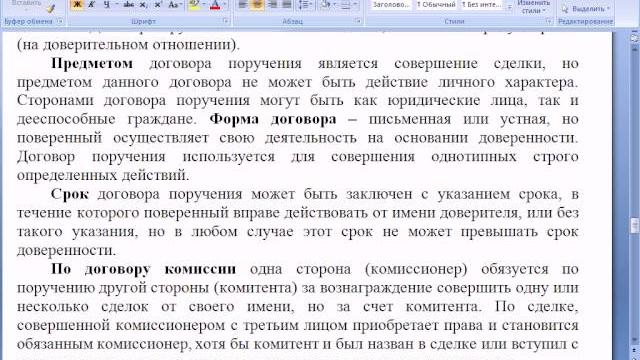
Task: Click the ruler toggle above scrollbar
Action: tap(635, 38)
